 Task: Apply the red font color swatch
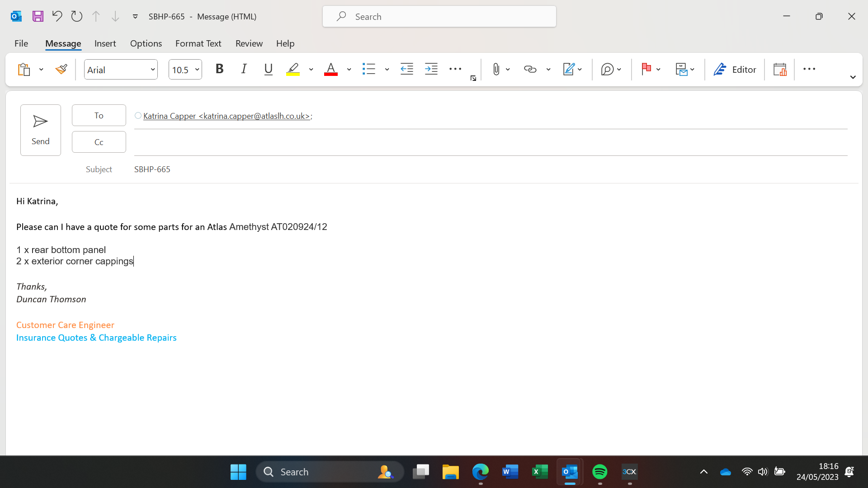[x=331, y=69]
